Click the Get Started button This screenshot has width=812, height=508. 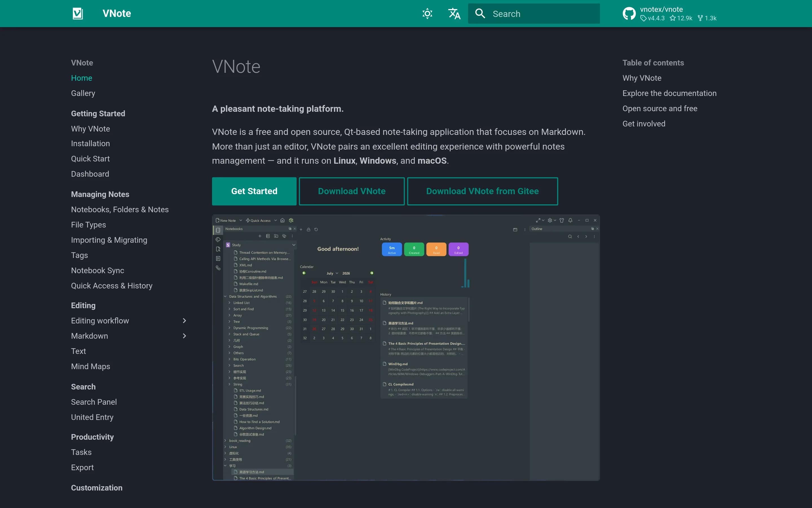[x=254, y=191]
